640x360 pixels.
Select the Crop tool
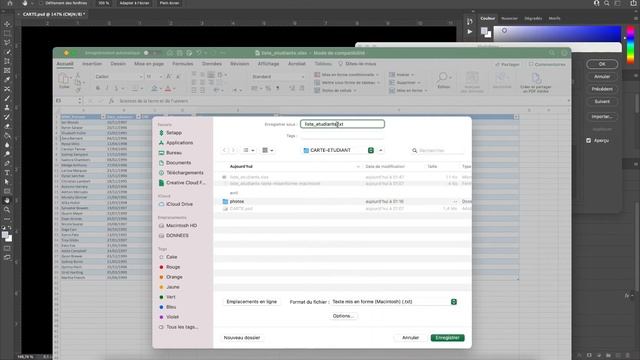[x=7, y=61]
